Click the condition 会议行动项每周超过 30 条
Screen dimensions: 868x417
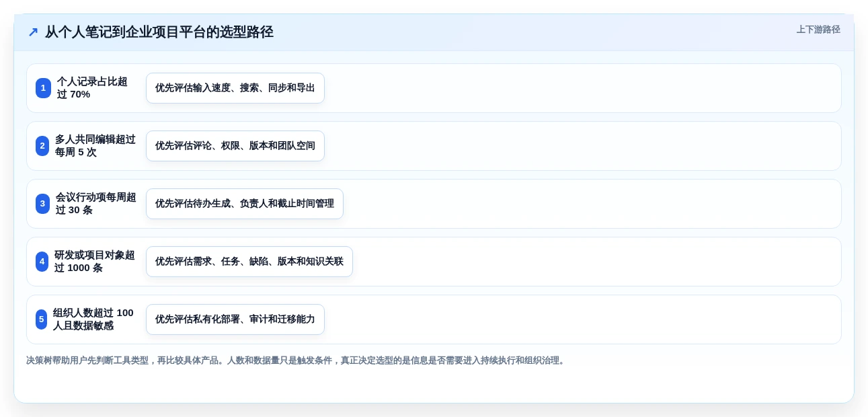click(x=96, y=204)
